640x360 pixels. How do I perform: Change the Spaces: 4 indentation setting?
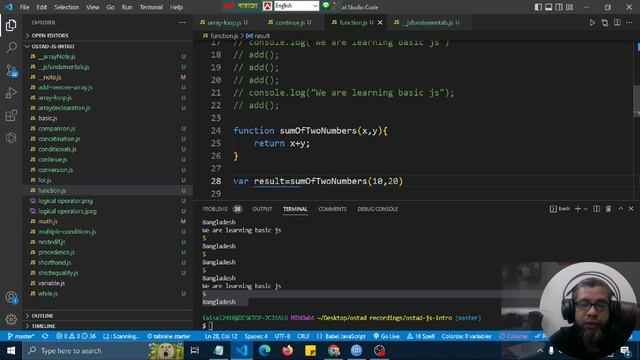point(256,336)
